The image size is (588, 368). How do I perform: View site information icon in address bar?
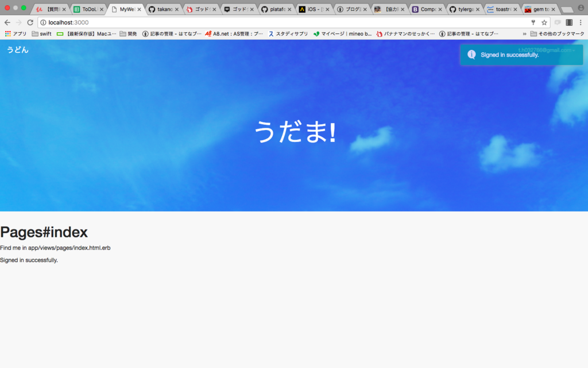point(44,22)
